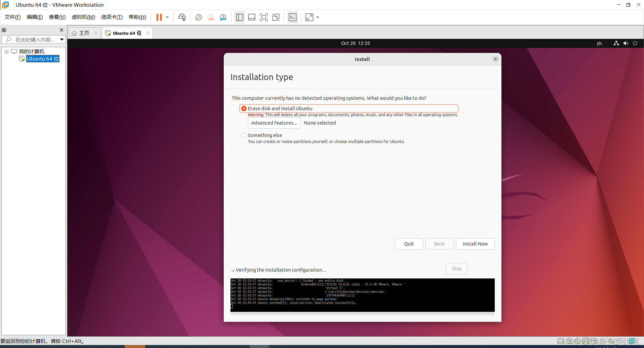Open the 选项卡(T) menu

[112, 17]
